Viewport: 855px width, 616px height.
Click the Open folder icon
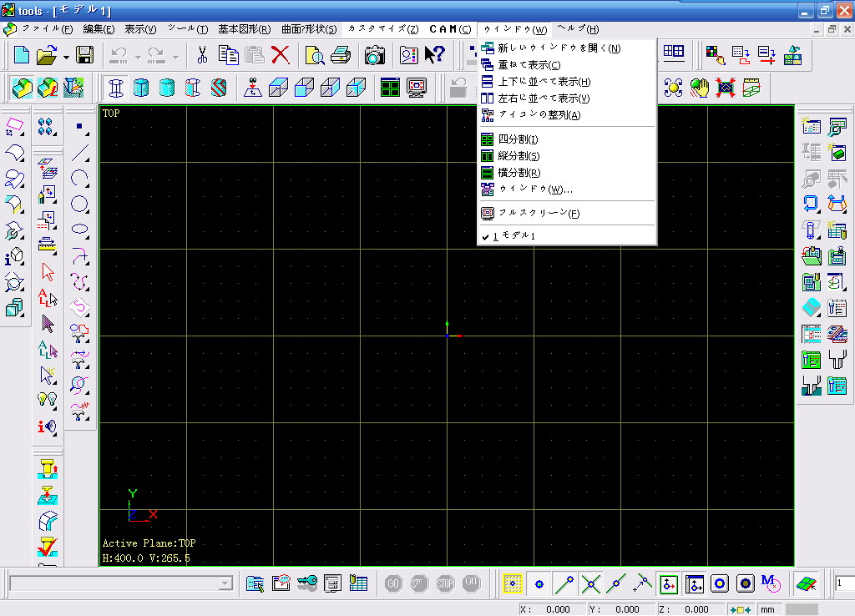47,55
